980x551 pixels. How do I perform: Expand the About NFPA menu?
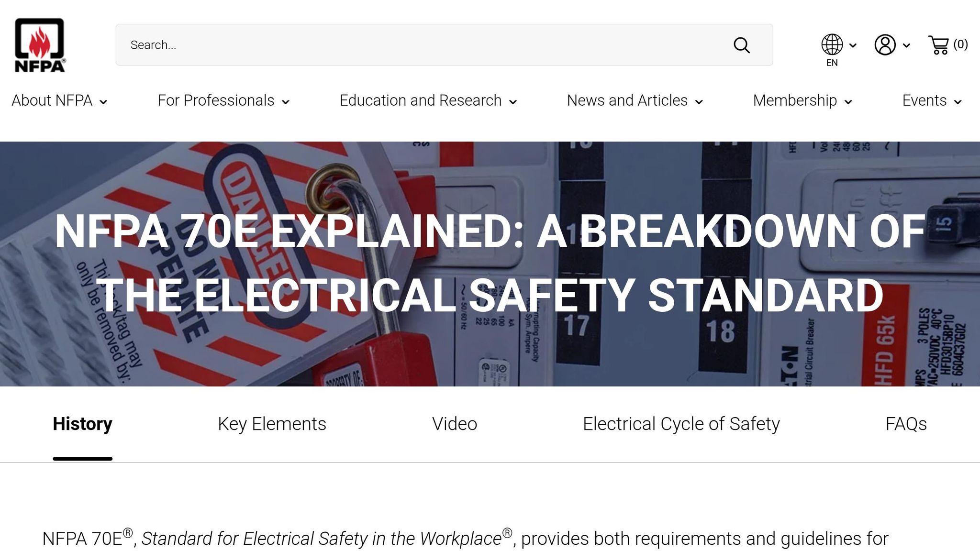click(x=59, y=100)
